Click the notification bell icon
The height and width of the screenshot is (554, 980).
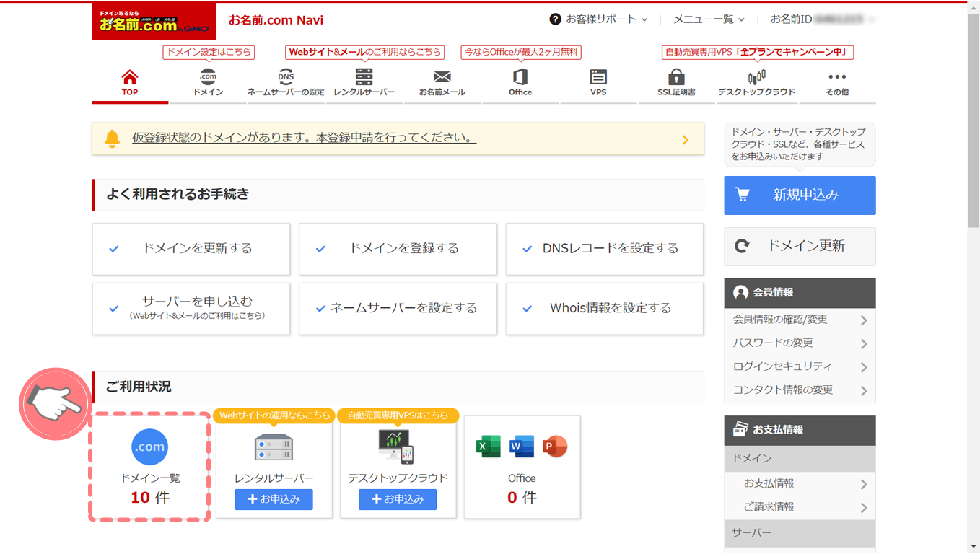pos(112,138)
